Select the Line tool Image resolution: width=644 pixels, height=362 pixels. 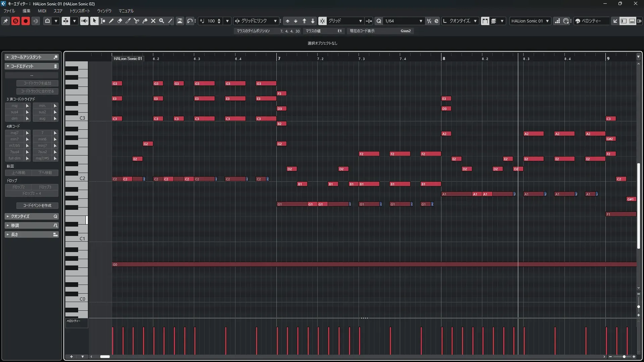pyautogui.click(x=170, y=21)
